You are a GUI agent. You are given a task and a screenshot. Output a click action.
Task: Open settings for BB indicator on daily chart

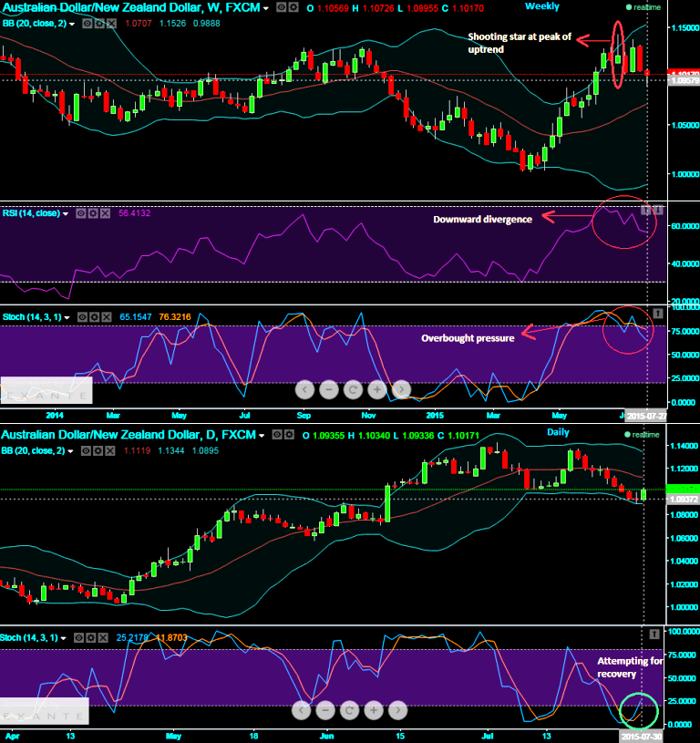pos(98,450)
